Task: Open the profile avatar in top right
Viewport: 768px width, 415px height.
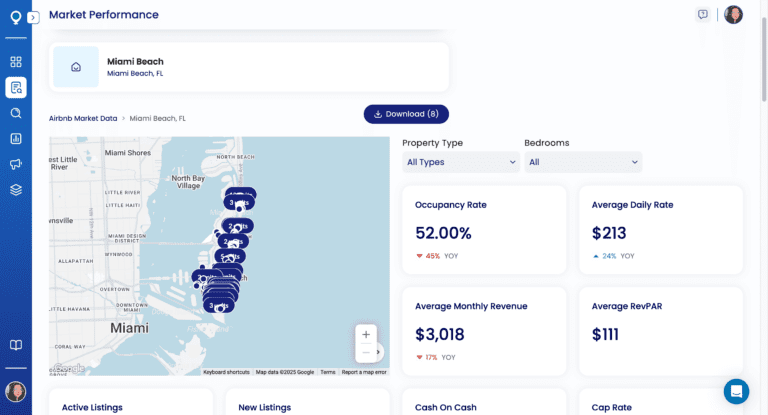Action: (x=733, y=14)
